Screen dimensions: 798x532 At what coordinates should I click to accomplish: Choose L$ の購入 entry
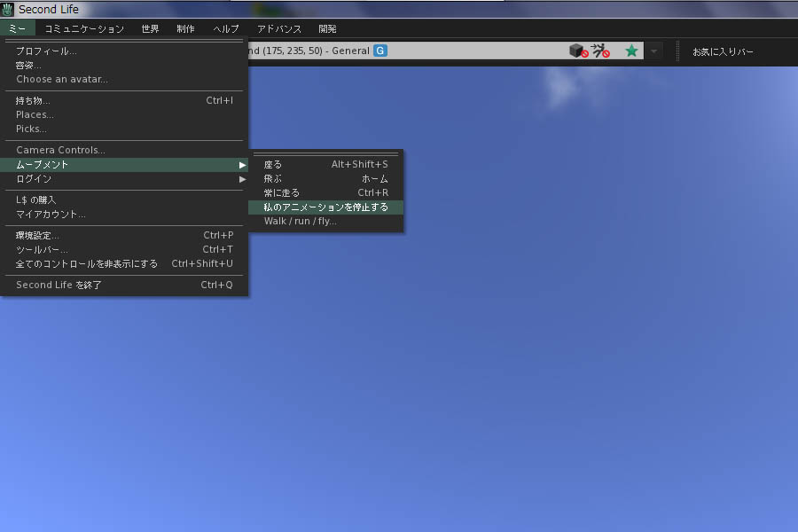pyautogui.click(x=124, y=200)
